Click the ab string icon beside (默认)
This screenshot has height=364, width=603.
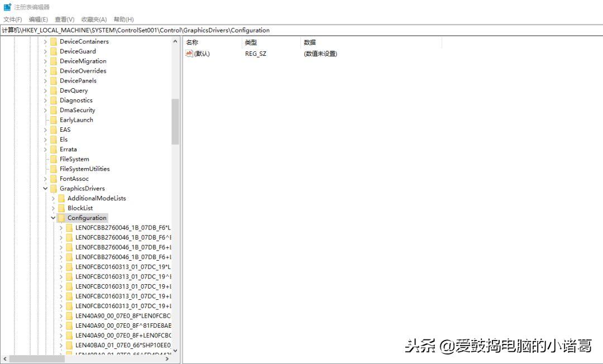pos(189,54)
